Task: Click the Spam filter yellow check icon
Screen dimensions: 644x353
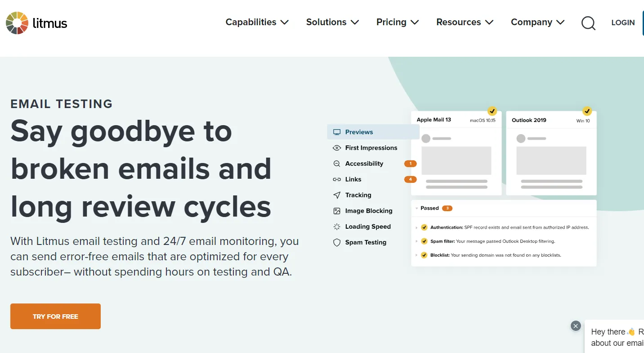Action: point(424,241)
